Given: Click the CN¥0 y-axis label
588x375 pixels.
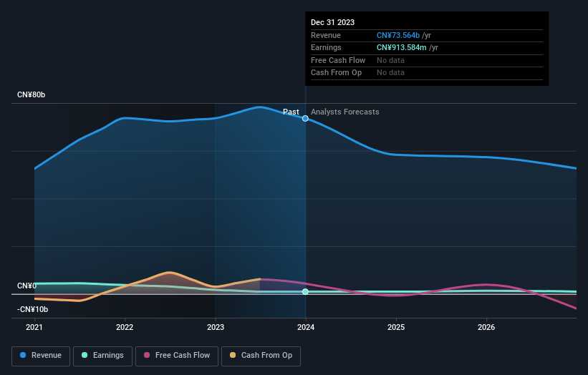Looking at the screenshot, I should tap(26, 286).
